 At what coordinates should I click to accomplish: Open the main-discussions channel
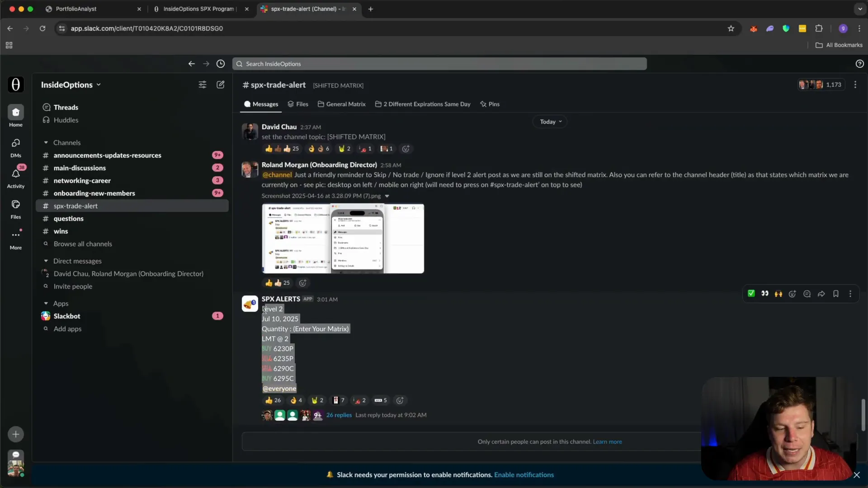[132, 168]
